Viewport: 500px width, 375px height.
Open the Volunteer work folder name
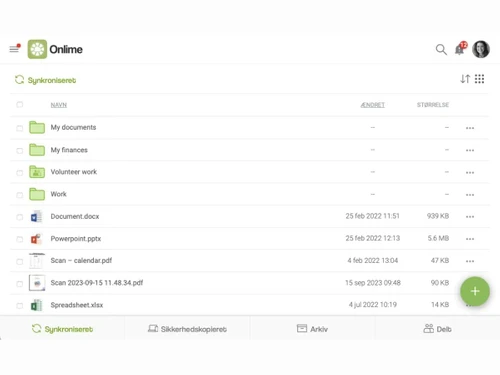pos(74,172)
